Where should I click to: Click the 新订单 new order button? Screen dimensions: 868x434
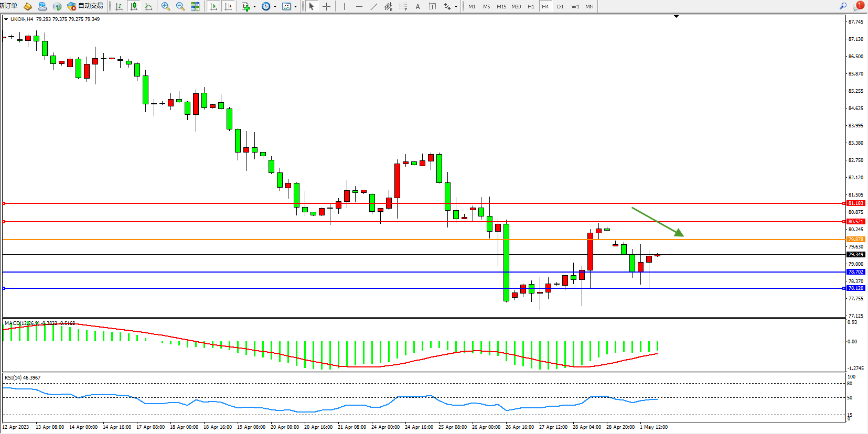(x=8, y=6)
